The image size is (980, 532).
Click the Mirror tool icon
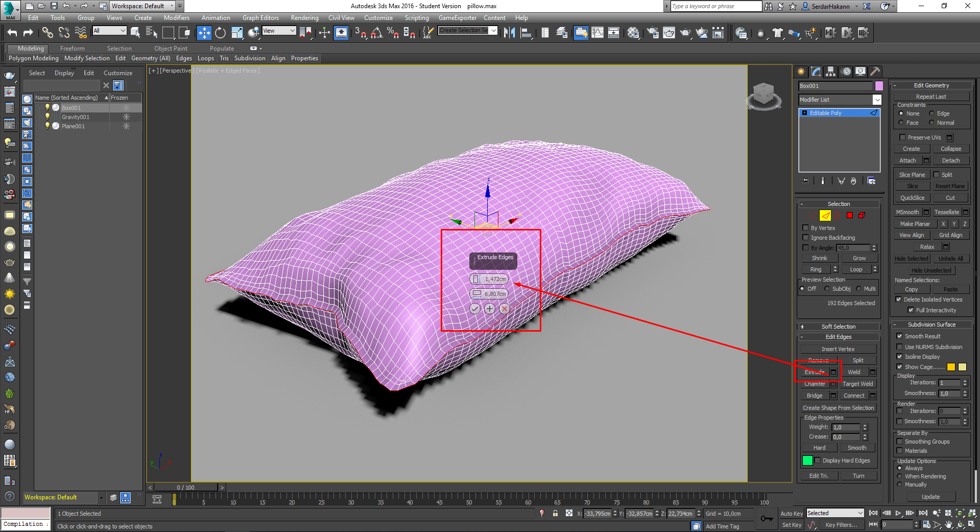coord(509,33)
